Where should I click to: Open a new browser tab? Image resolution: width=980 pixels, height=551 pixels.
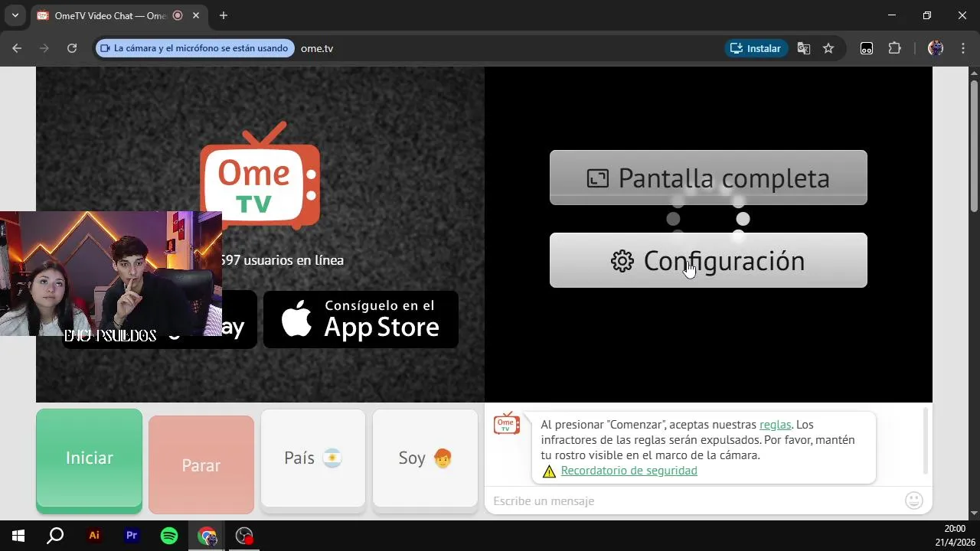coord(224,15)
